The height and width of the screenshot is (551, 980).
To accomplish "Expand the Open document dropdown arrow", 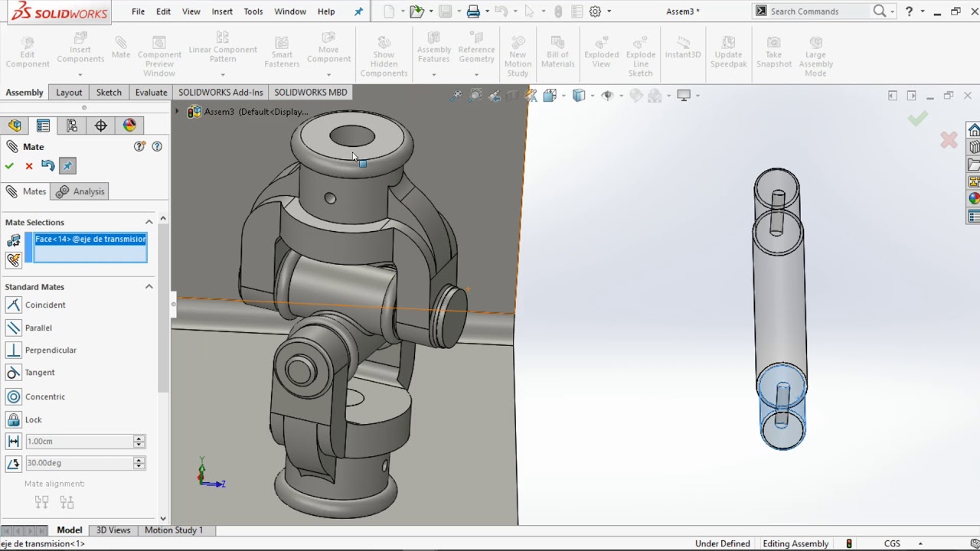I will (x=430, y=11).
